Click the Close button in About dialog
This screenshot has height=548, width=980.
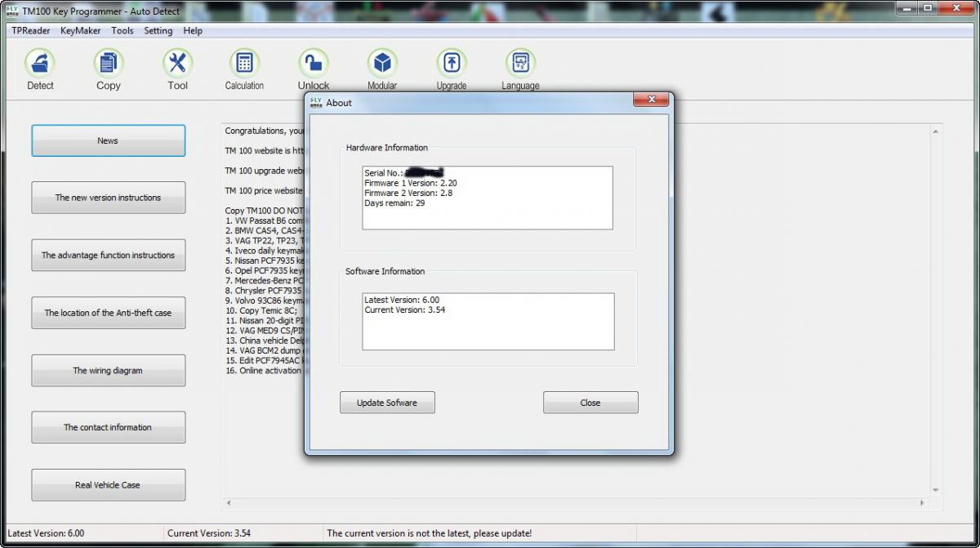point(590,403)
